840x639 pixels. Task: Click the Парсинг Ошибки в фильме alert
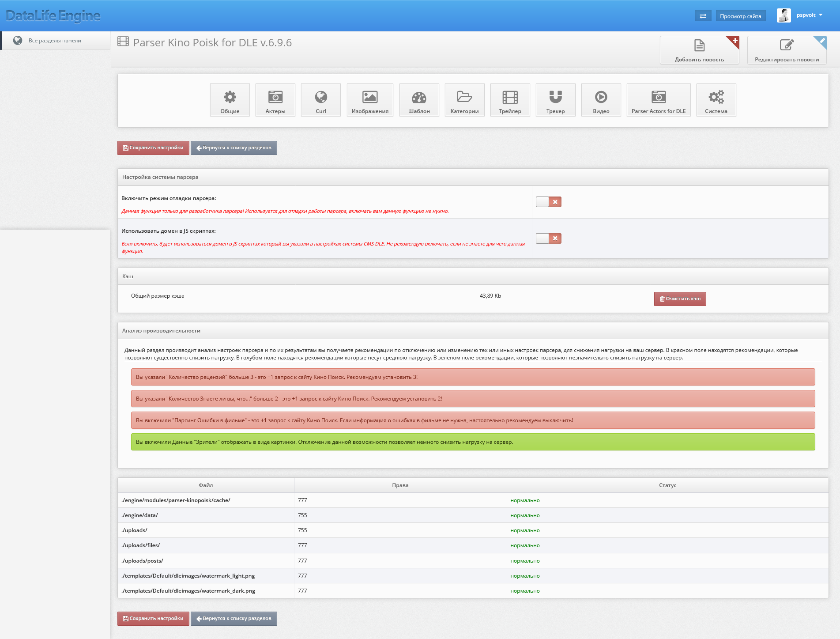tap(473, 420)
